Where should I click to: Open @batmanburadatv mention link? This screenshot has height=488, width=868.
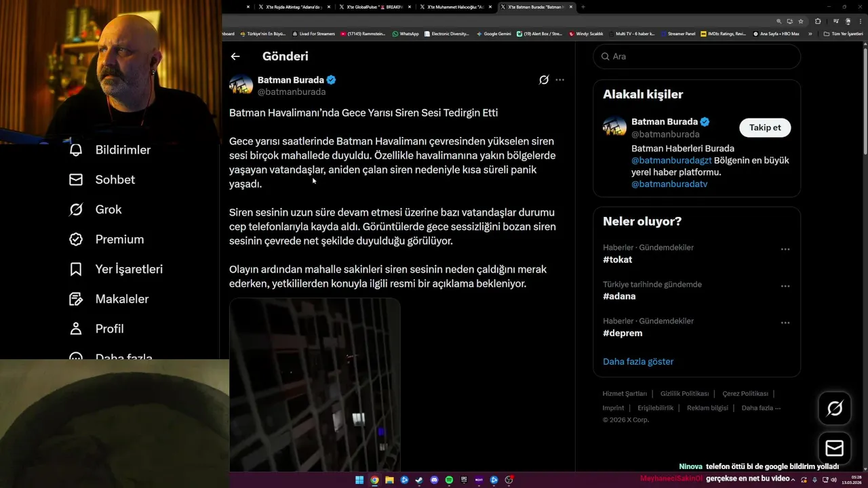coord(669,184)
